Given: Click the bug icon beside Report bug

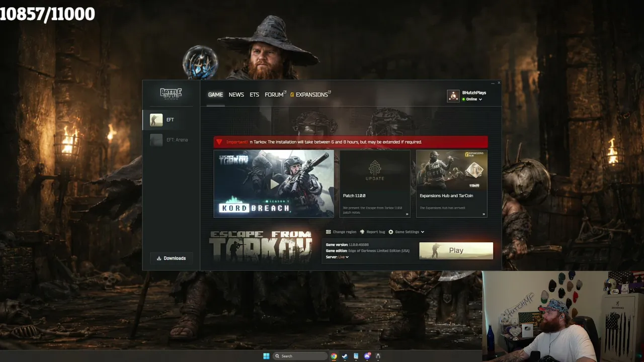Looking at the screenshot, I should (362, 232).
